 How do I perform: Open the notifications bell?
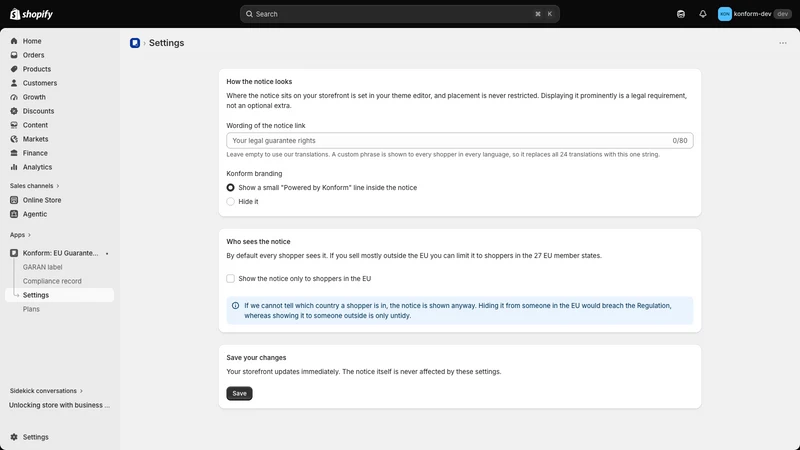(703, 14)
